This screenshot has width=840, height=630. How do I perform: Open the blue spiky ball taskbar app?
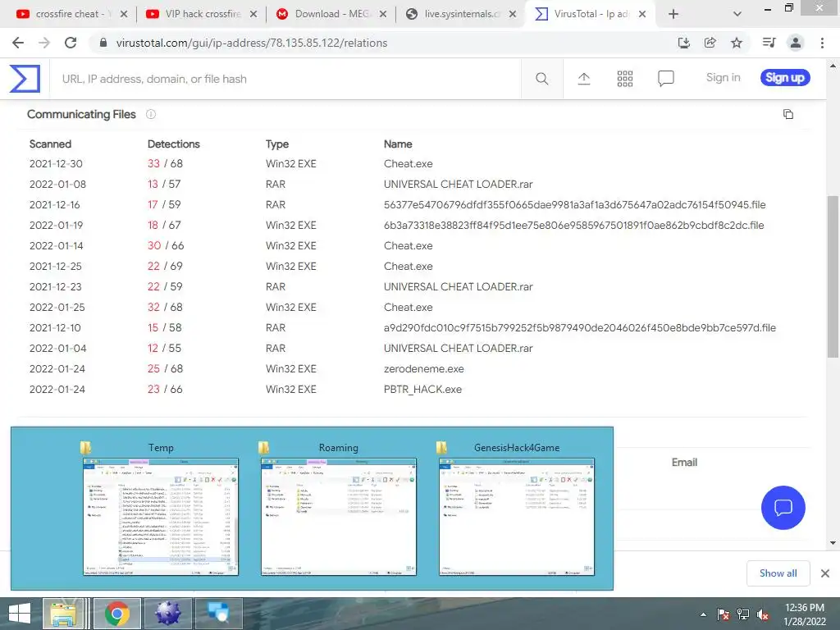168,614
